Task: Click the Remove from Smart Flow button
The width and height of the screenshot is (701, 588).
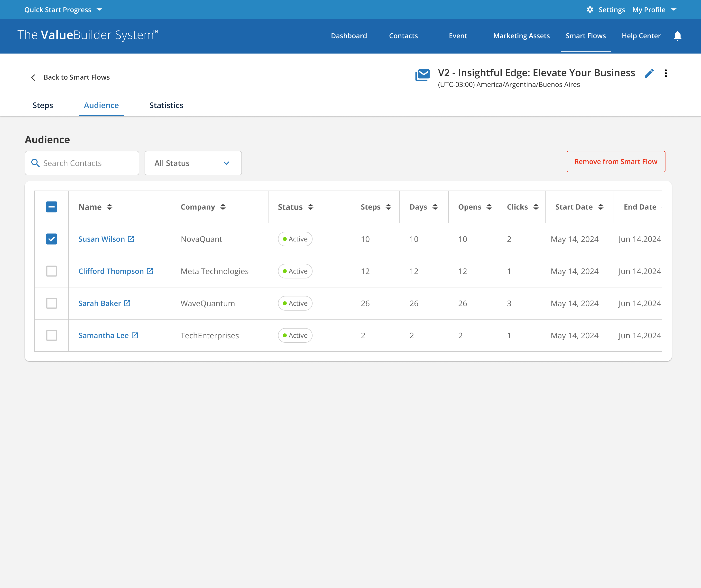Action: [616, 162]
